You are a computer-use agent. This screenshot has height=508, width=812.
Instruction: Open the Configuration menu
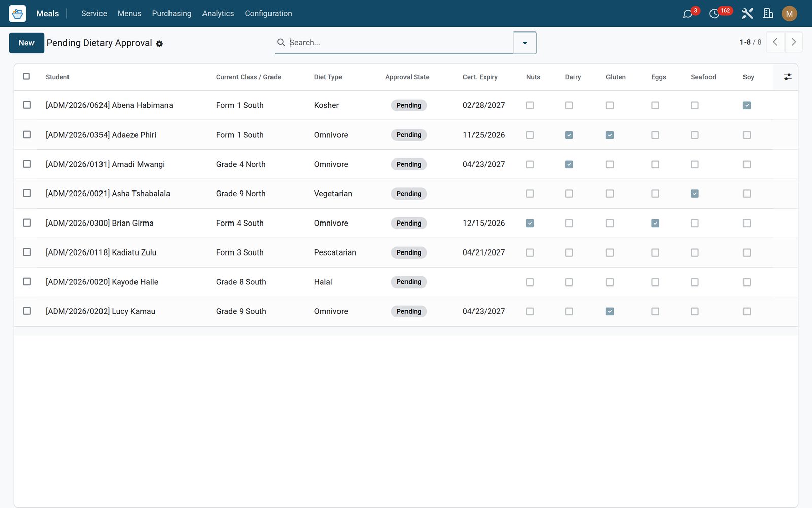coord(268,13)
